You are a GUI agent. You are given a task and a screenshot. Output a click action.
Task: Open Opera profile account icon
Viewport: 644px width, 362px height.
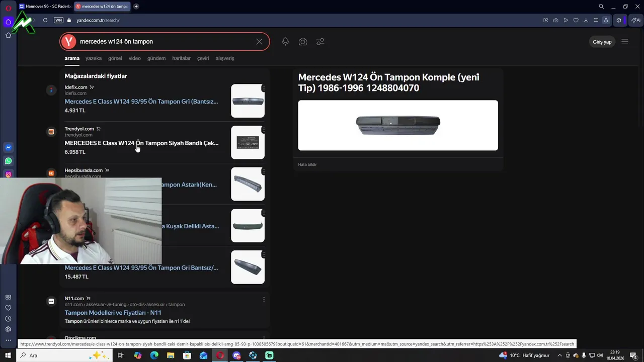click(x=606, y=20)
